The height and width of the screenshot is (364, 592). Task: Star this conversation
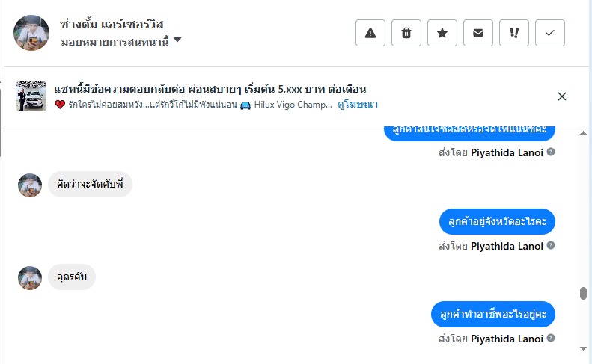click(x=442, y=33)
